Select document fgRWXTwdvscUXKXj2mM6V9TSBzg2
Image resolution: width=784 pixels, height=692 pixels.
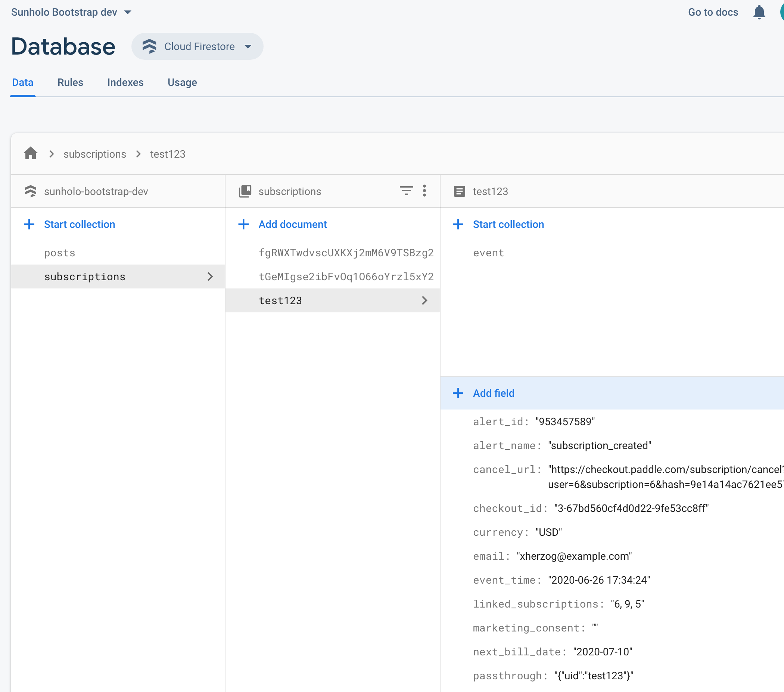coord(346,253)
